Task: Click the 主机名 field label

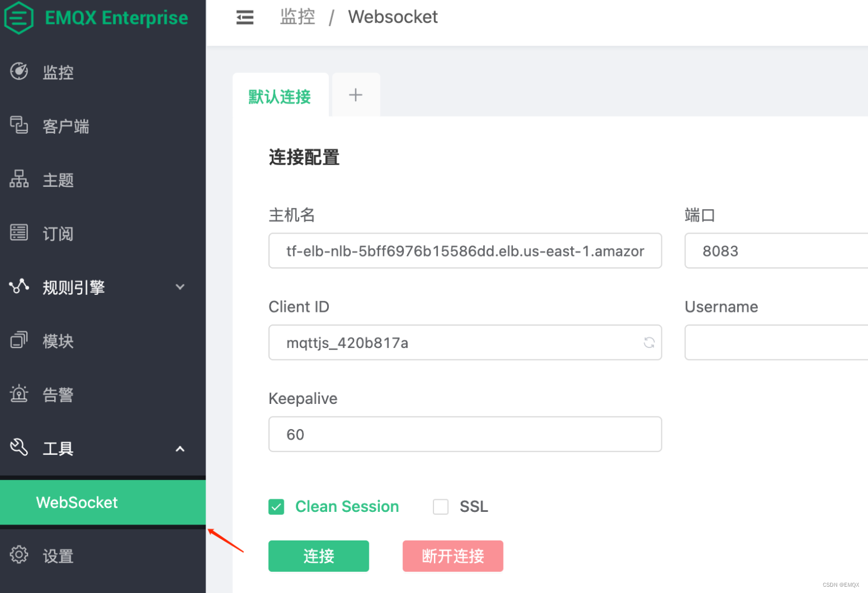Action: point(292,215)
